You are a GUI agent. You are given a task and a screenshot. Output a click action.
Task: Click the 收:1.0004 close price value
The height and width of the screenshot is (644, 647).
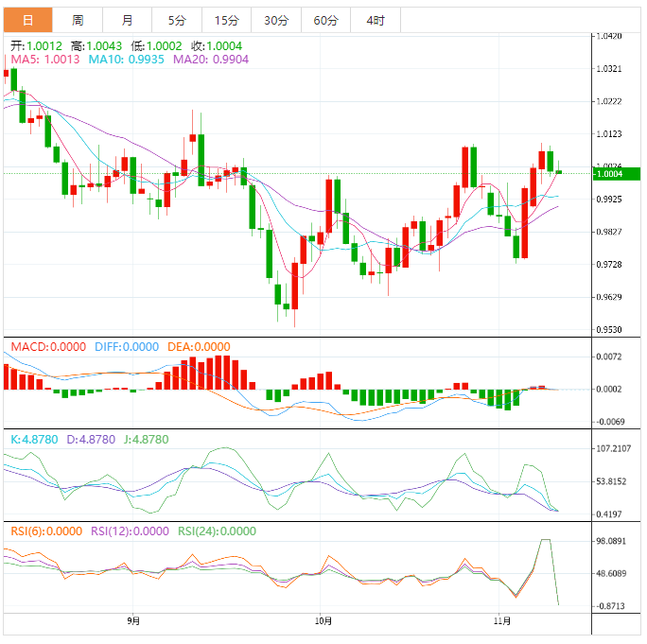point(217,45)
